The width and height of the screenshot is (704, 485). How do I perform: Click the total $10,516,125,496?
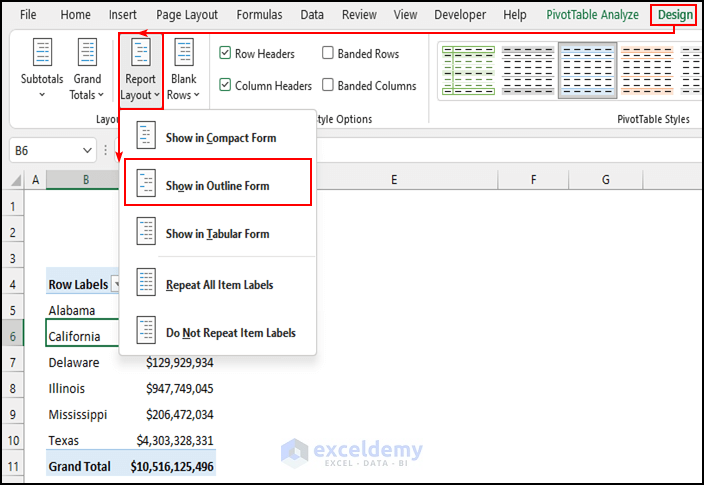(x=172, y=467)
